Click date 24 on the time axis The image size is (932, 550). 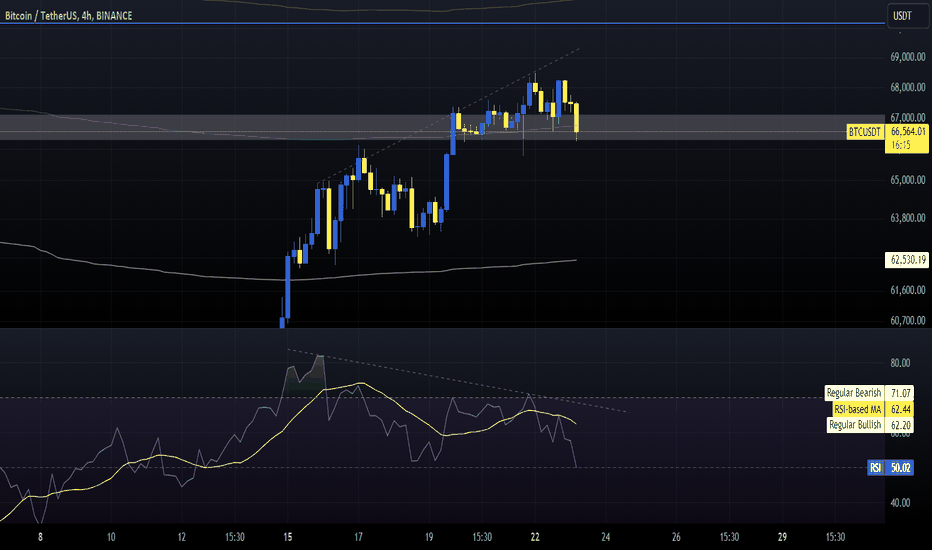pyautogui.click(x=606, y=537)
